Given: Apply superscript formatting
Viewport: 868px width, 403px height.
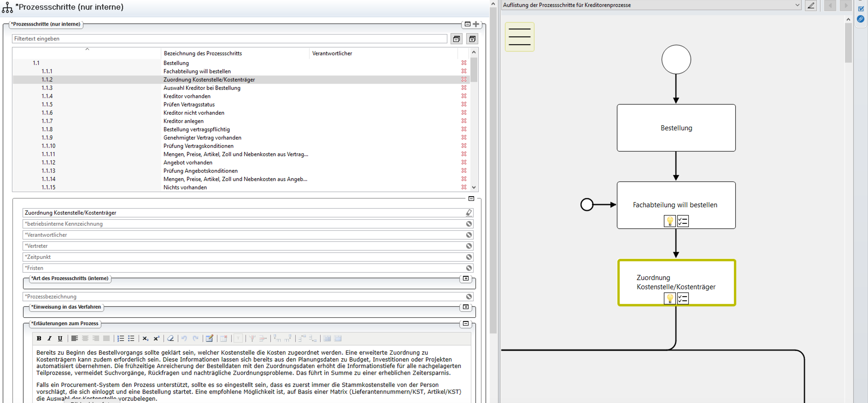Looking at the screenshot, I should pyautogui.click(x=156, y=338).
